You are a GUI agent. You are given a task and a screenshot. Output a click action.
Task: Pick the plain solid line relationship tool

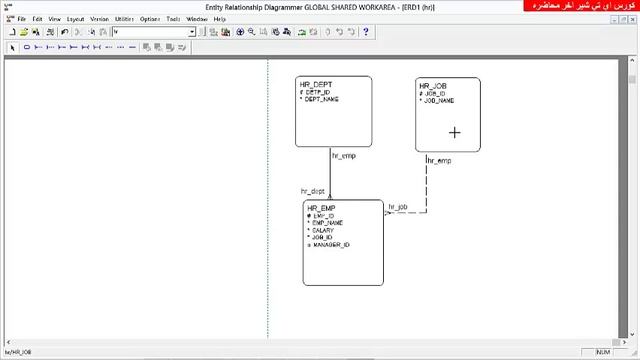pyautogui.click(x=132, y=47)
